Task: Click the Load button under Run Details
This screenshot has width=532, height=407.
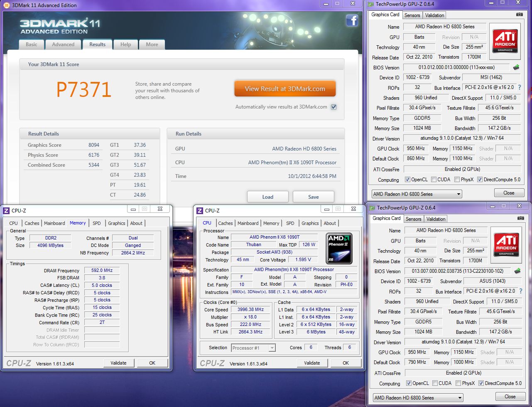Action: click(x=267, y=197)
